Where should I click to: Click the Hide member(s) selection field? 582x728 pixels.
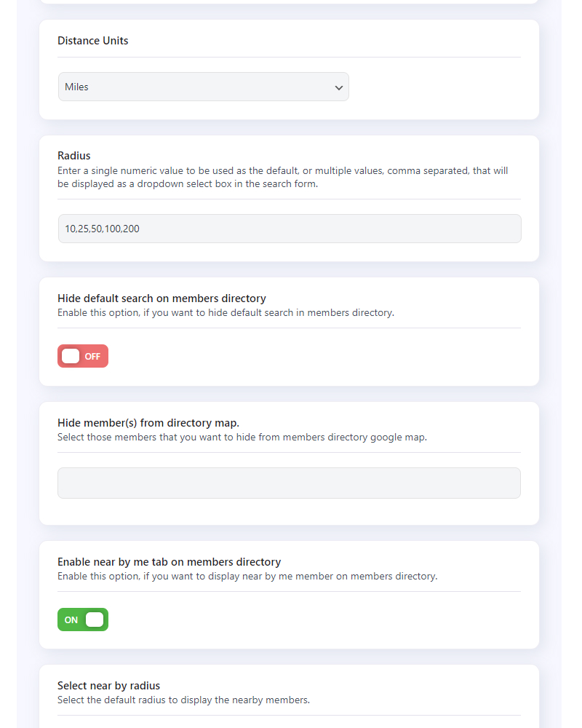click(289, 483)
